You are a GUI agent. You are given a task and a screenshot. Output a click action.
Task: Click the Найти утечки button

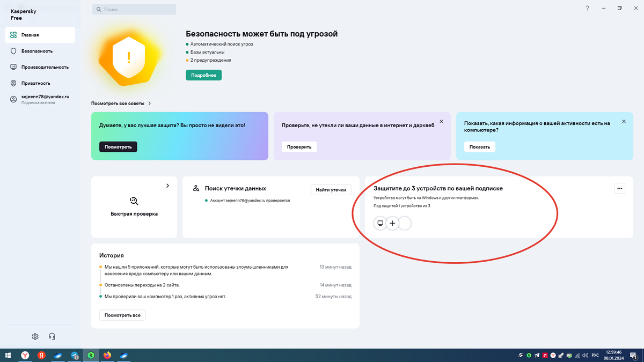point(331,189)
